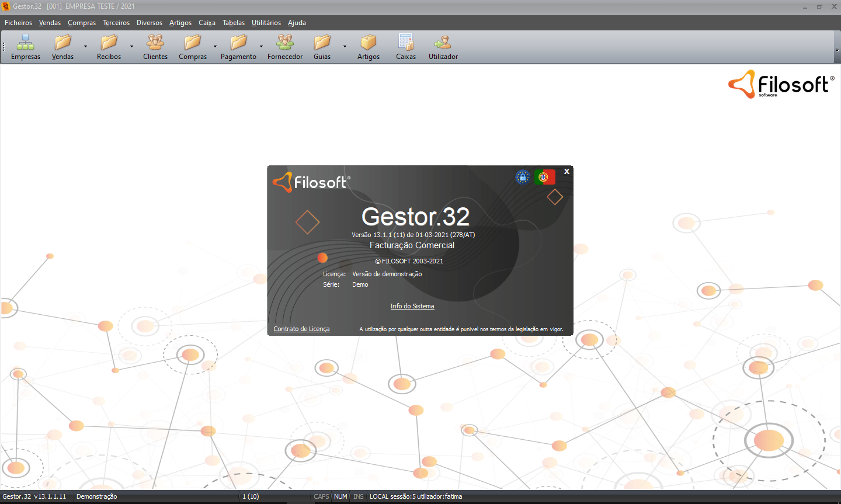Open the Ficheiros menu
Viewport: 841px width, 504px height.
coord(18,23)
